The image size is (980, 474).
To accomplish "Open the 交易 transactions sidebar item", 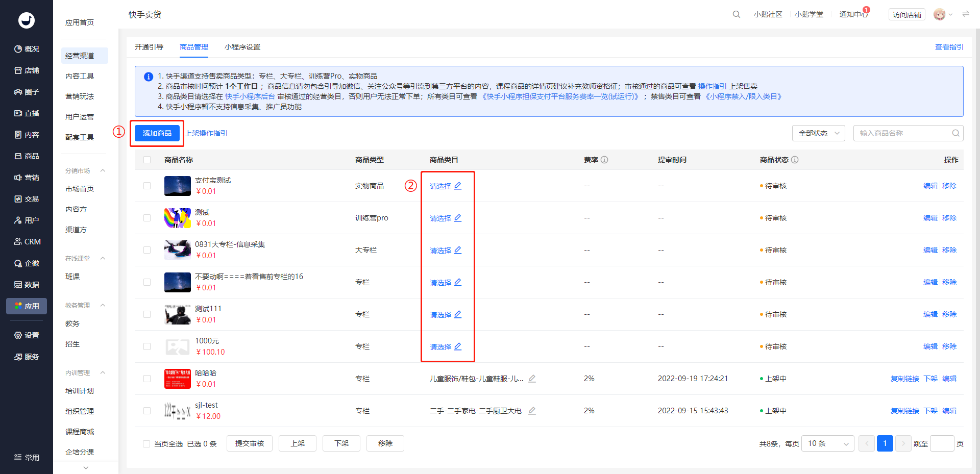I will (27, 199).
